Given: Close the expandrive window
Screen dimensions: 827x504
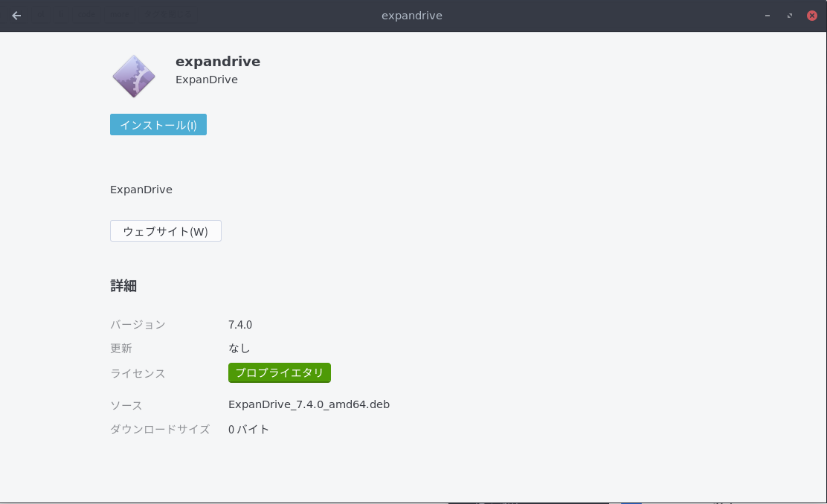Looking at the screenshot, I should point(812,16).
